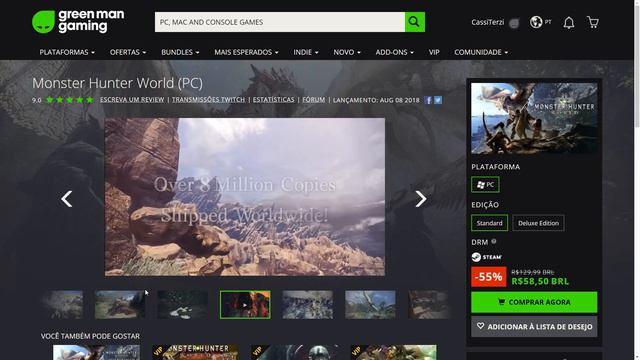
Task: Select the PC platform option
Action: click(485, 184)
